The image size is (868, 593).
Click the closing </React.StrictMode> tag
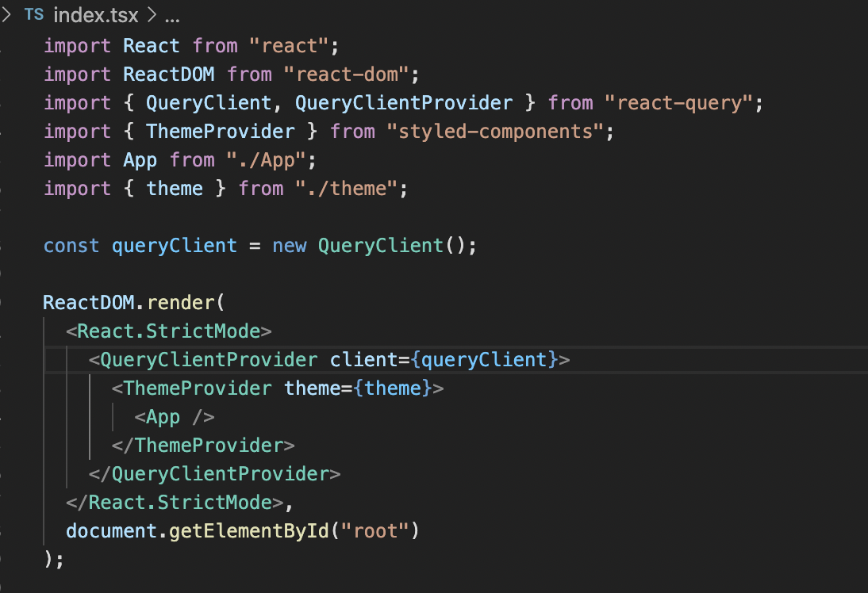(175, 503)
